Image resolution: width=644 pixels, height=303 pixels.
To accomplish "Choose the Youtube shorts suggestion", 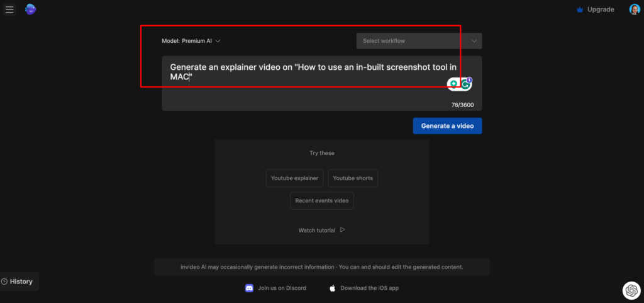I will click(352, 178).
